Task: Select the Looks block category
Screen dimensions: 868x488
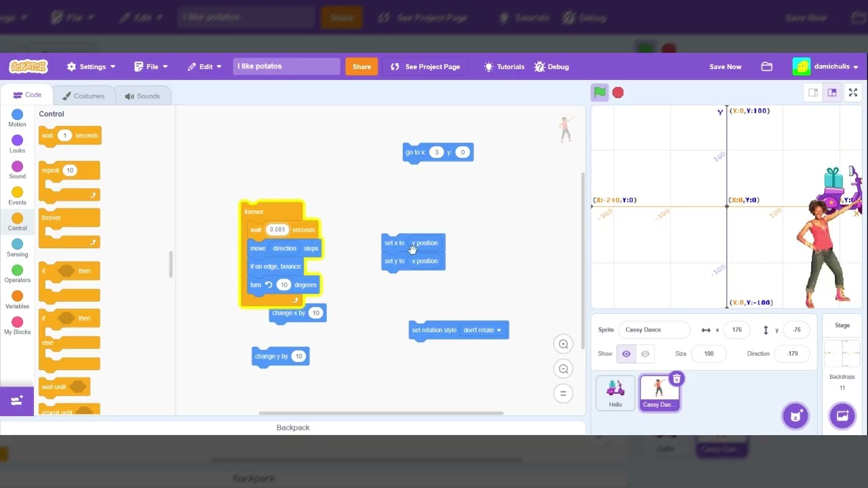Action: tap(17, 144)
